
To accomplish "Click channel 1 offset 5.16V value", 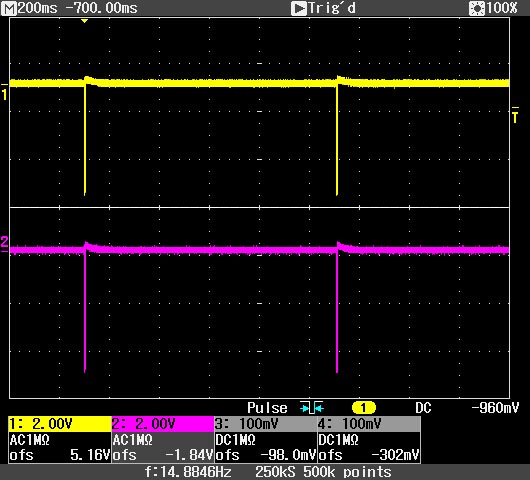I will coord(90,455).
